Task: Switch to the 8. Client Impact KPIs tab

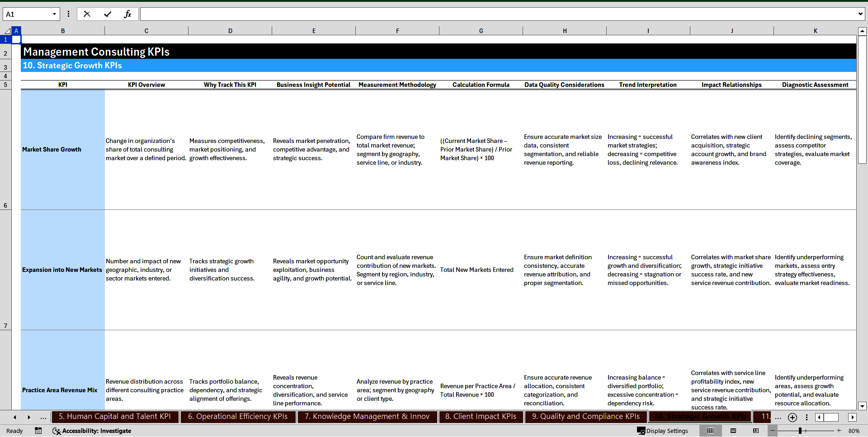Action: [x=481, y=417]
